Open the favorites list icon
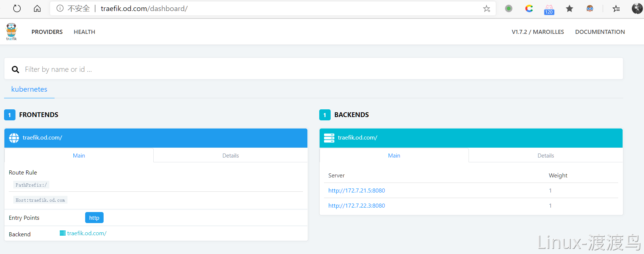This screenshot has width=644, height=254. pyautogui.click(x=616, y=8)
